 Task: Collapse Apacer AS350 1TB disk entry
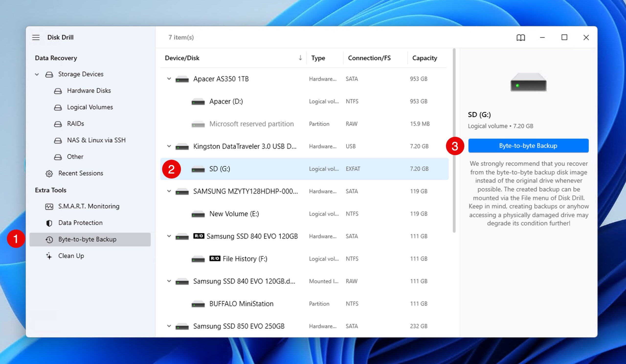point(168,78)
